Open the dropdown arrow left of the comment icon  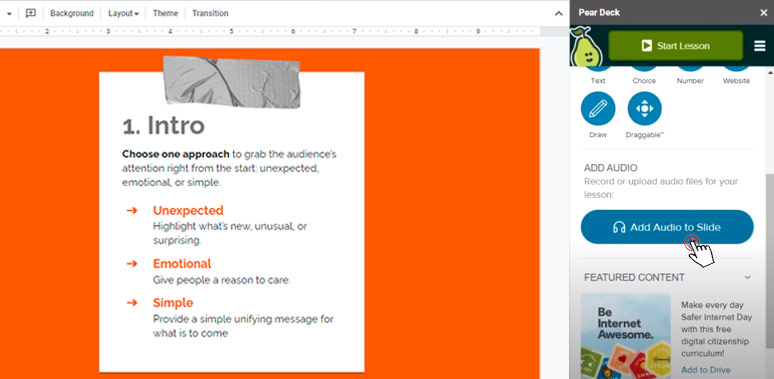[x=9, y=14]
